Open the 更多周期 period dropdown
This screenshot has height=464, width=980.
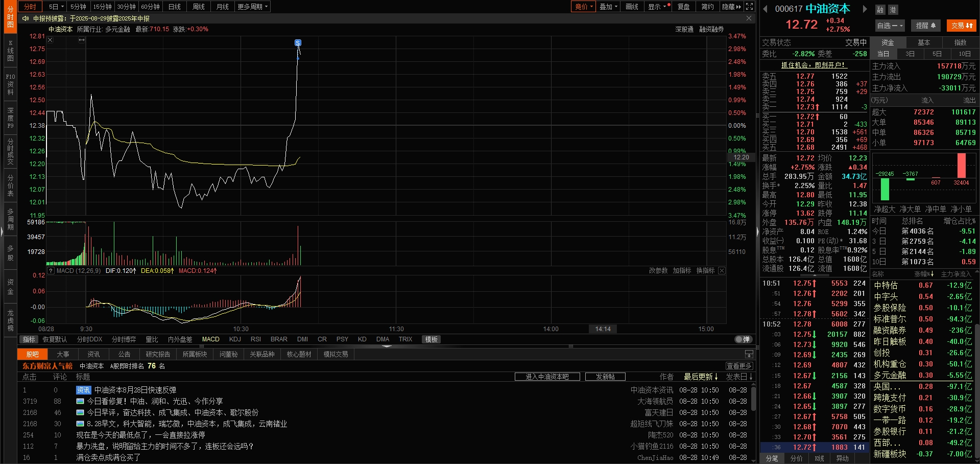tap(252, 7)
